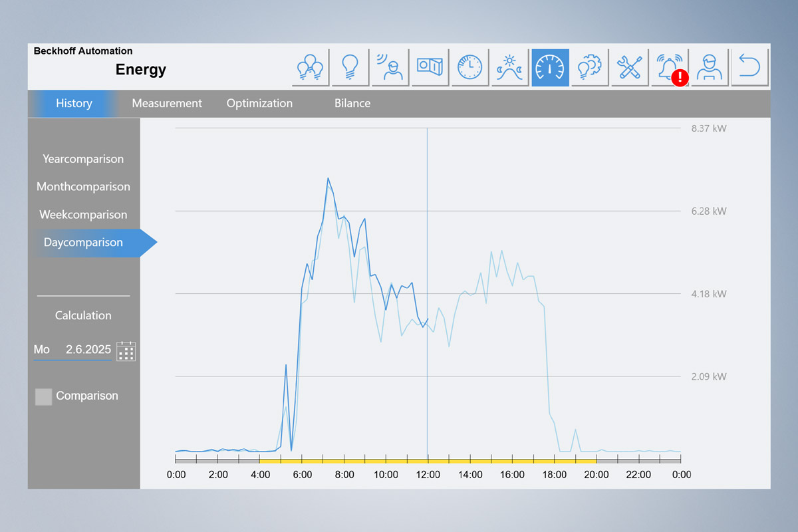Viewport: 798px width, 532px height.
Task: Select the single lamp control icon
Action: click(x=350, y=66)
